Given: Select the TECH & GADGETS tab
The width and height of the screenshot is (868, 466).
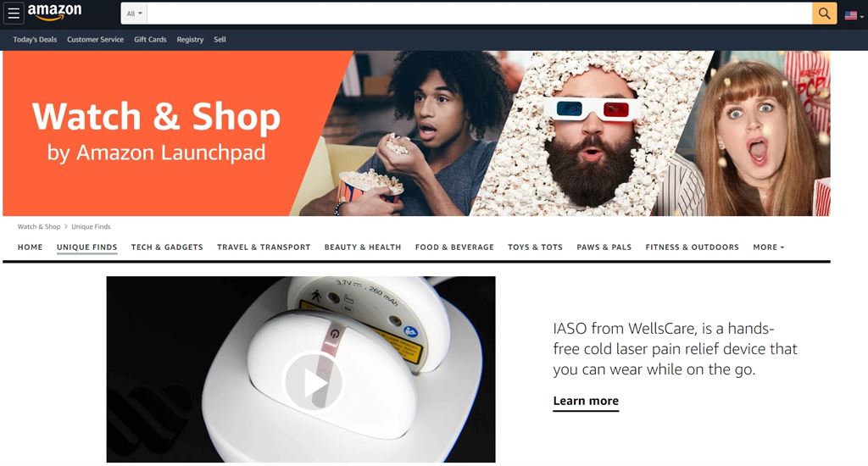Looking at the screenshot, I should 167,247.
